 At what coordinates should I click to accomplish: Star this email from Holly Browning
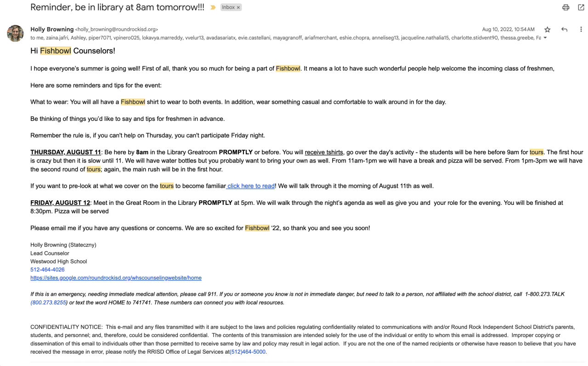point(547,29)
